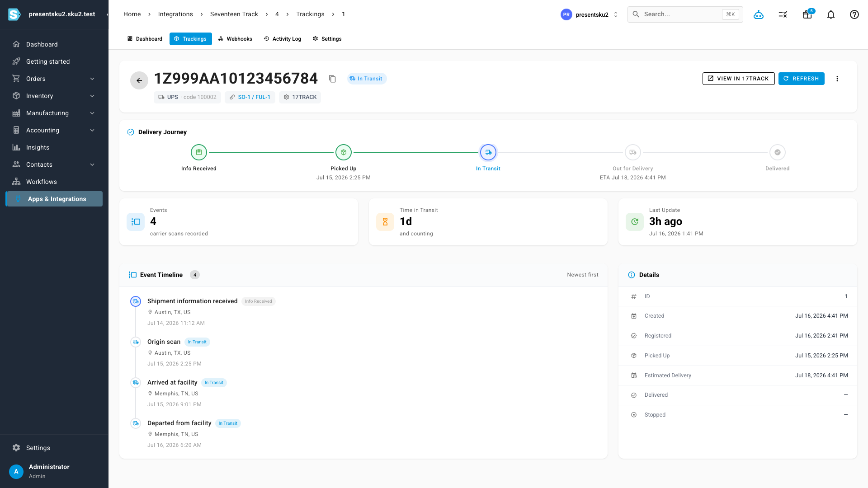Select Apps & Integrations in the sidebar

pos(54,199)
